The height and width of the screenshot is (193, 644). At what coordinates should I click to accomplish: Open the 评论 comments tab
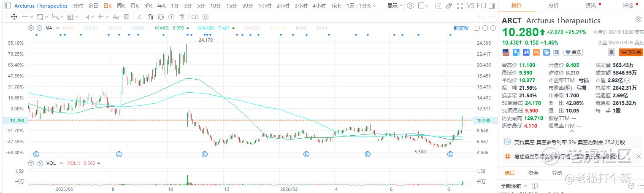(x=628, y=5)
